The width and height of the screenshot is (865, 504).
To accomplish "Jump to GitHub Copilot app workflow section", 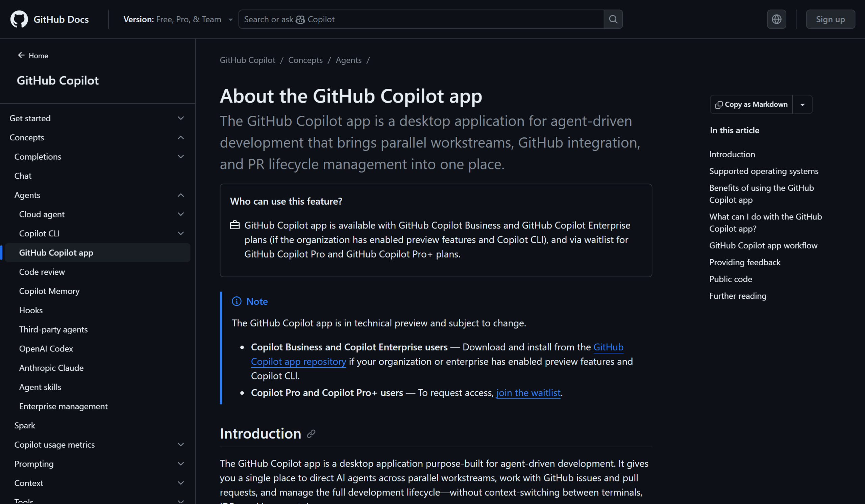I will click(763, 245).
